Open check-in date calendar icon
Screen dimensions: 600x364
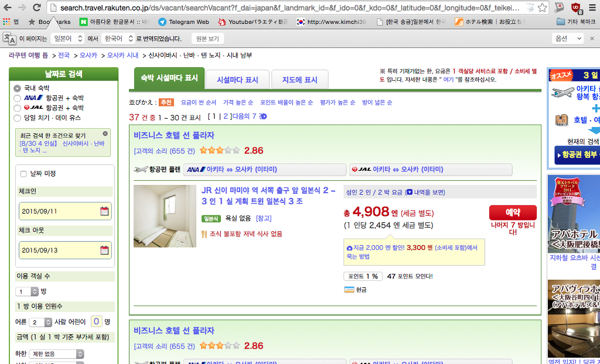click(x=104, y=211)
